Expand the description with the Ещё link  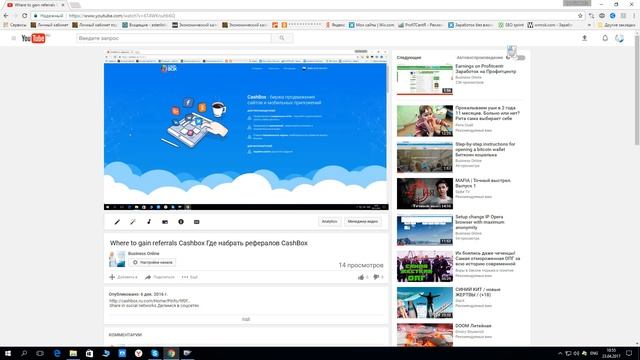point(246,319)
